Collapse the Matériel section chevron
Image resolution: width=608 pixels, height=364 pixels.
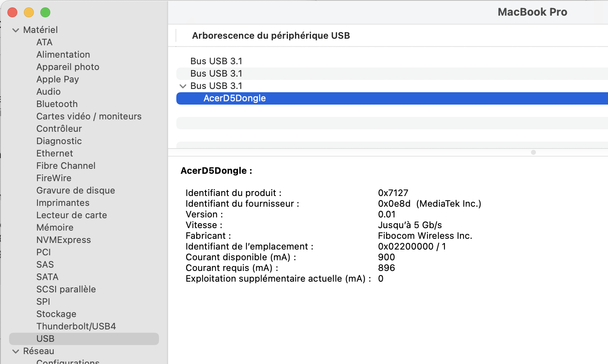(x=16, y=30)
